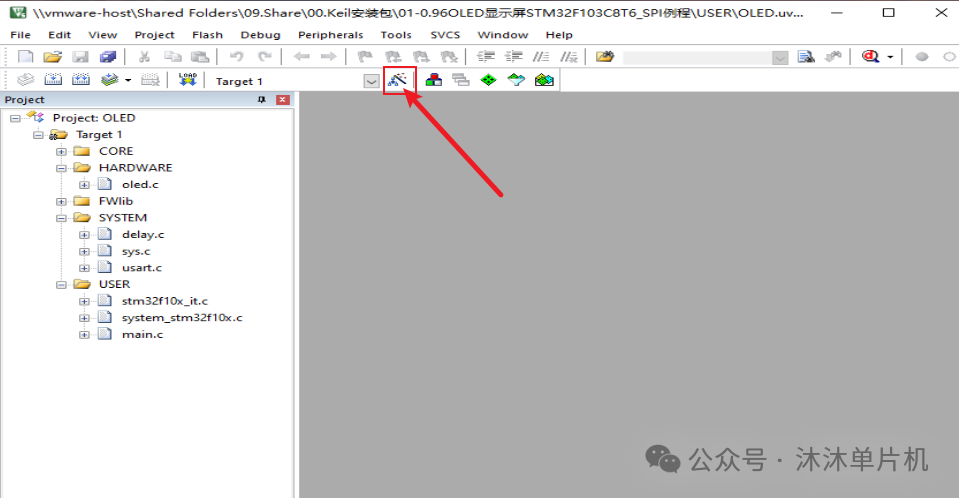Image resolution: width=959 pixels, height=498 pixels.
Task: Open the Window menu
Action: pyautogui.click(x=503, y=35)
